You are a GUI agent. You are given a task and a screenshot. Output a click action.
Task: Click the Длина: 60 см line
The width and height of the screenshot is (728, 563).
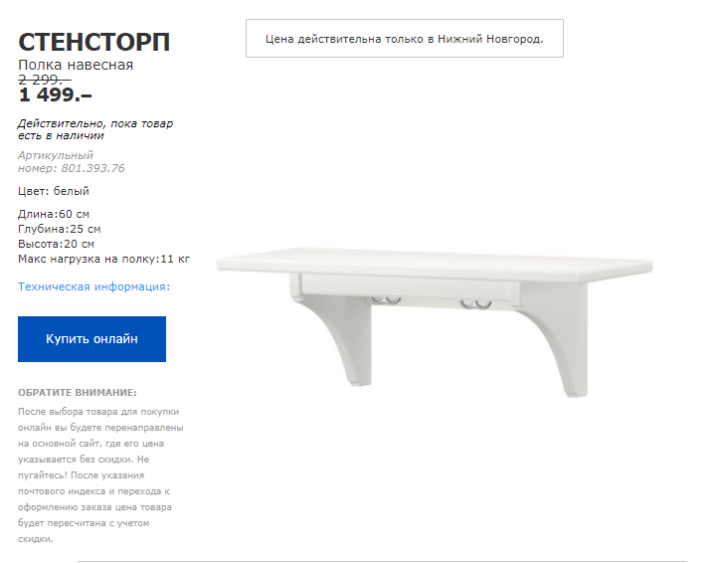pyautogui.click(x=54, y=214)
